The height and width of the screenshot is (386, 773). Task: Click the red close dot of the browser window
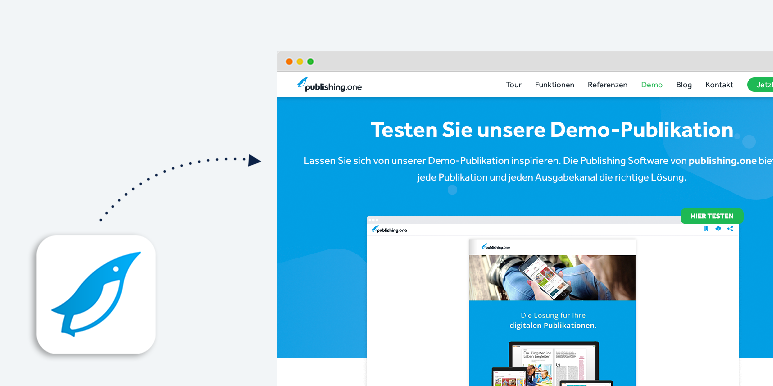click(289, 62)
